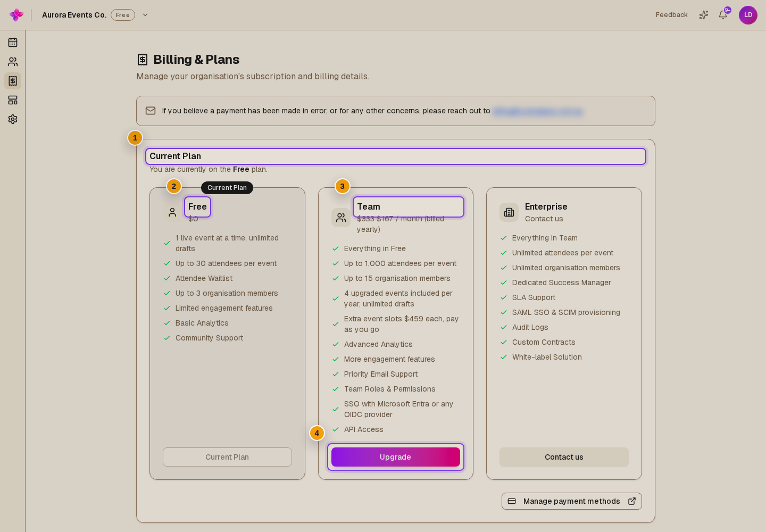Click the "Attendee Waitlist" feature text

tap(204, 278)
